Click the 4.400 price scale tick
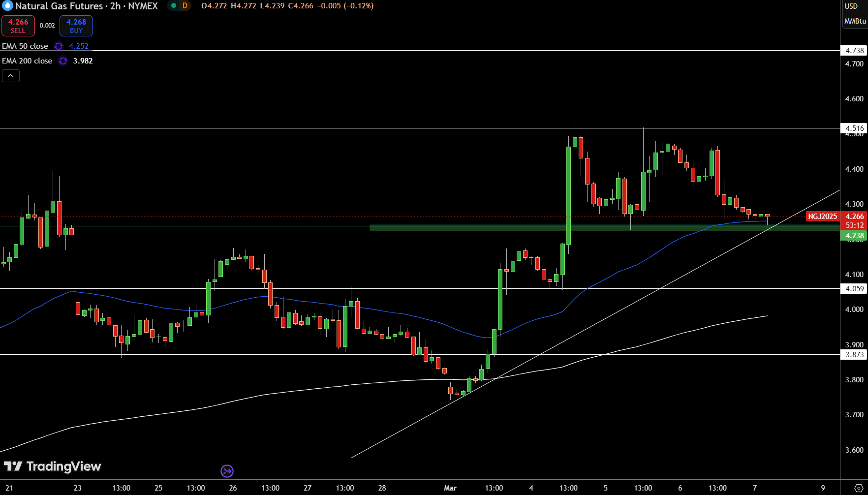The width and height of the screenshot is (868, 495). pos(854,169)
